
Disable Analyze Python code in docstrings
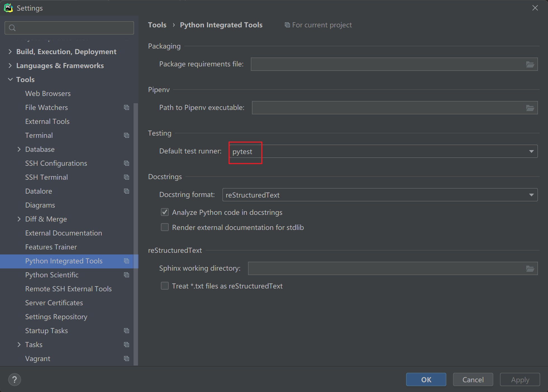165,212
